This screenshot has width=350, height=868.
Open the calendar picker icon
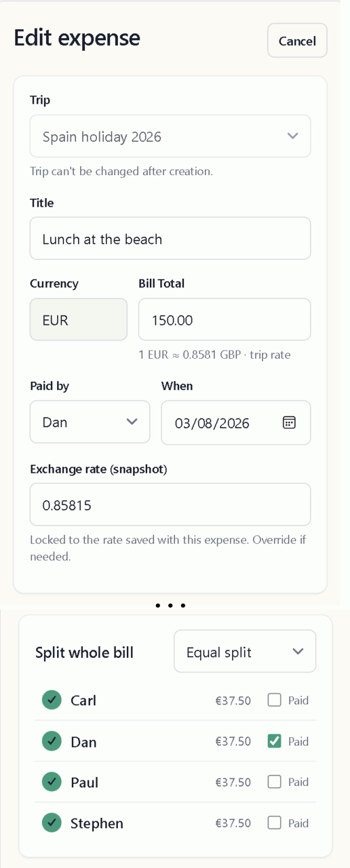click(289, 422)
